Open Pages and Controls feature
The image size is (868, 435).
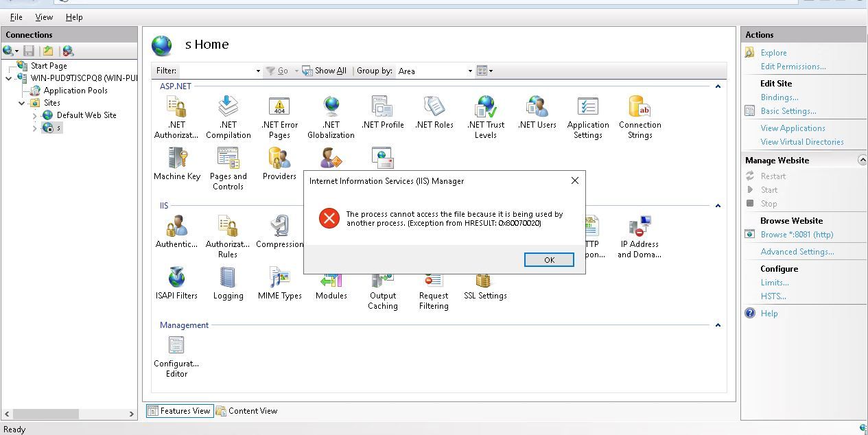[228, 169]
